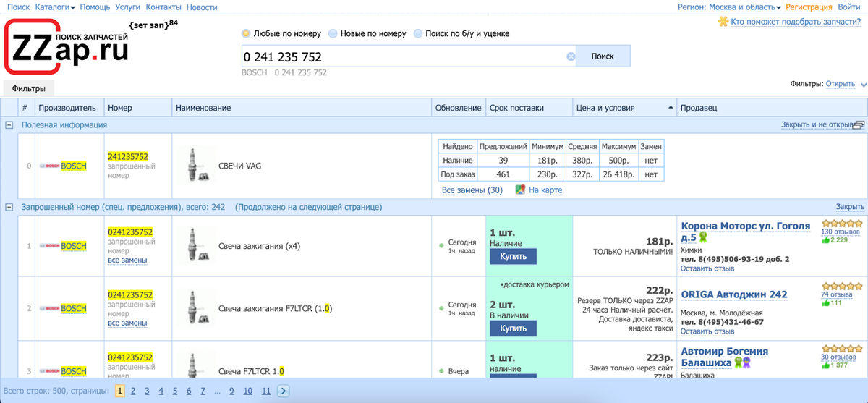The width and height of the screenshot is (868, 403).
Task: Click the thumbs-up count 111 for ORIGA
Action: coord(832,303)
